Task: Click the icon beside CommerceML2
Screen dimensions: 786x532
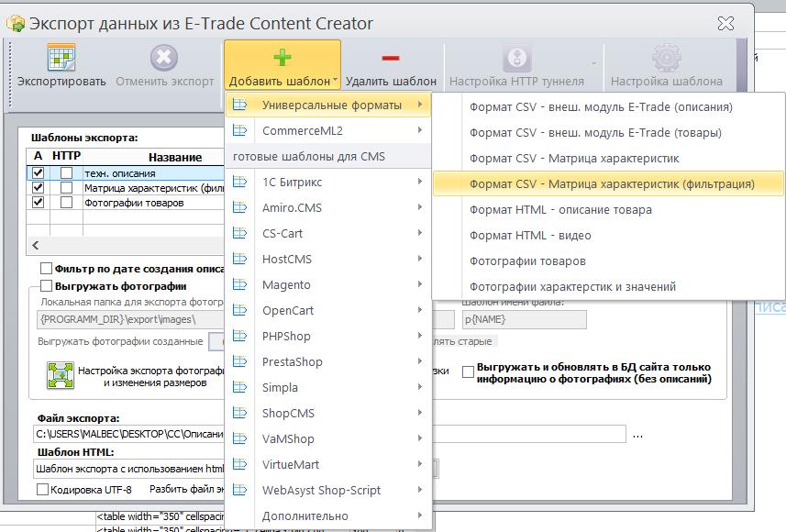Action: click(240, 130)
